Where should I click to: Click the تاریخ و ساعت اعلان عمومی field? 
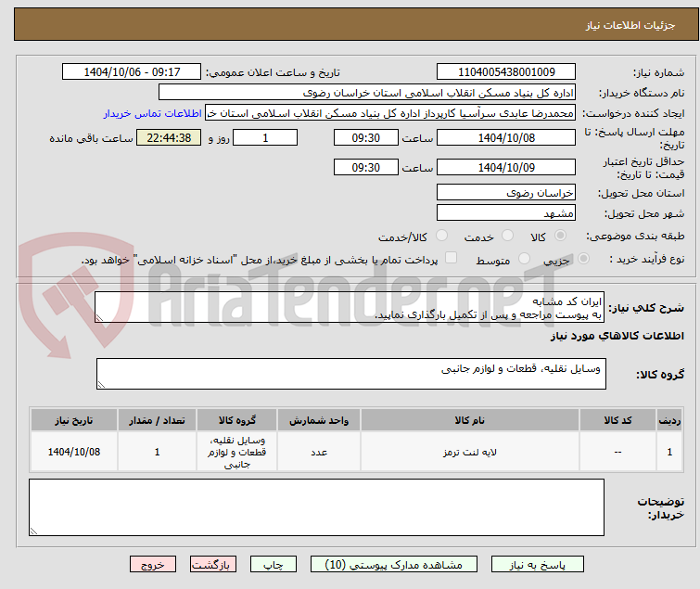(132, 72)
